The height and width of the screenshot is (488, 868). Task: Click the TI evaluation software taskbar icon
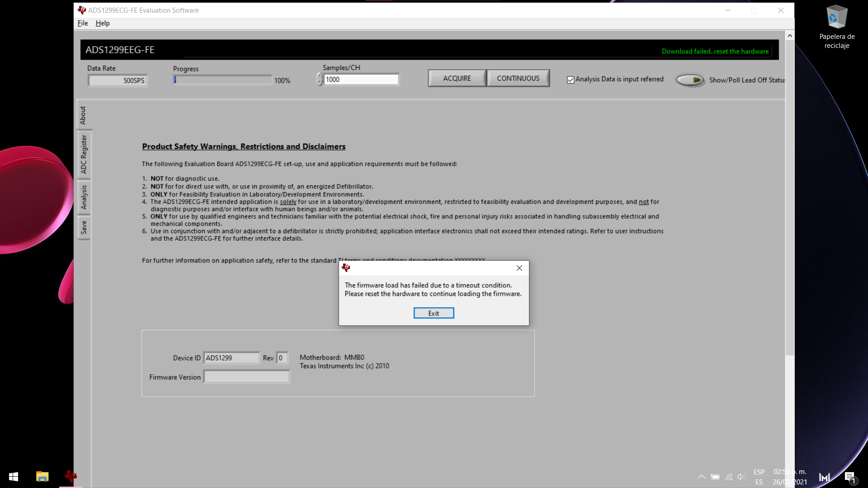(71, 477)
